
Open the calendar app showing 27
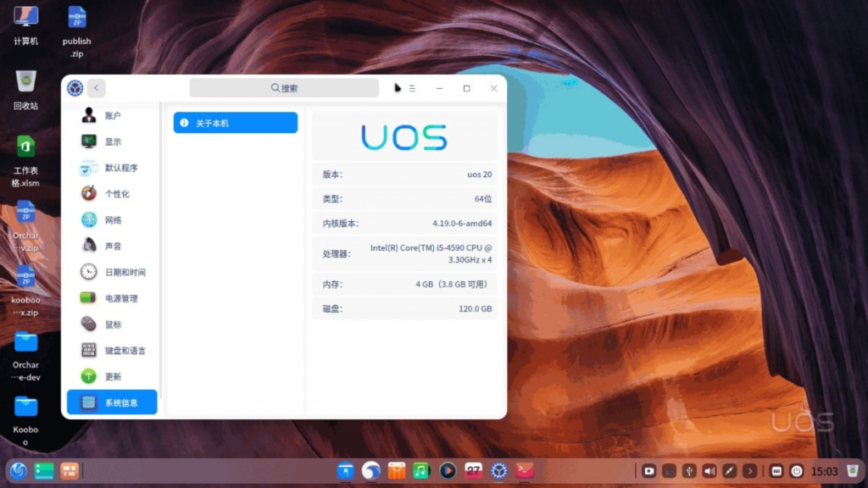[473, 470]
